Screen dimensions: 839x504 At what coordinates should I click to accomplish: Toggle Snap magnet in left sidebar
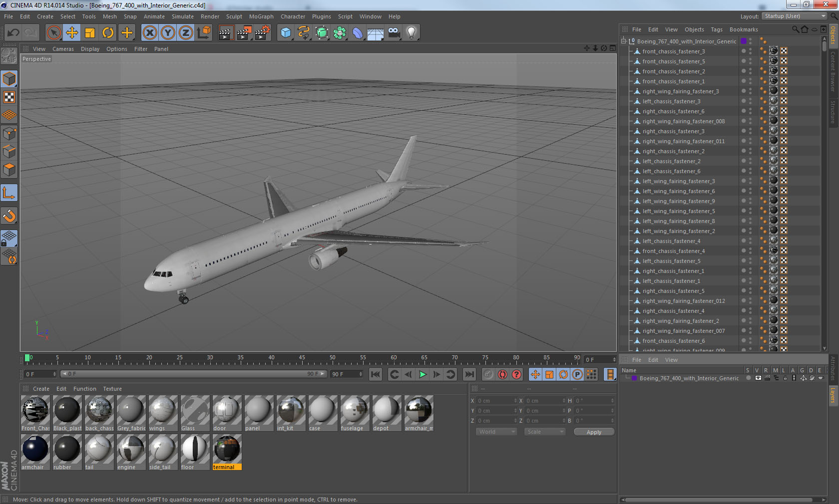(9, 216)
